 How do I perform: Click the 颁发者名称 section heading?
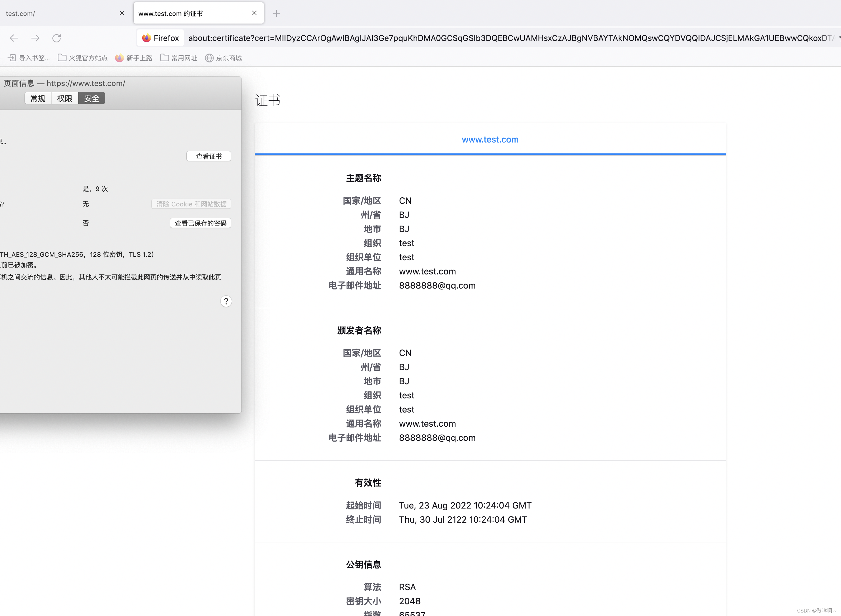pyautogui.click(x=359, y=331)
